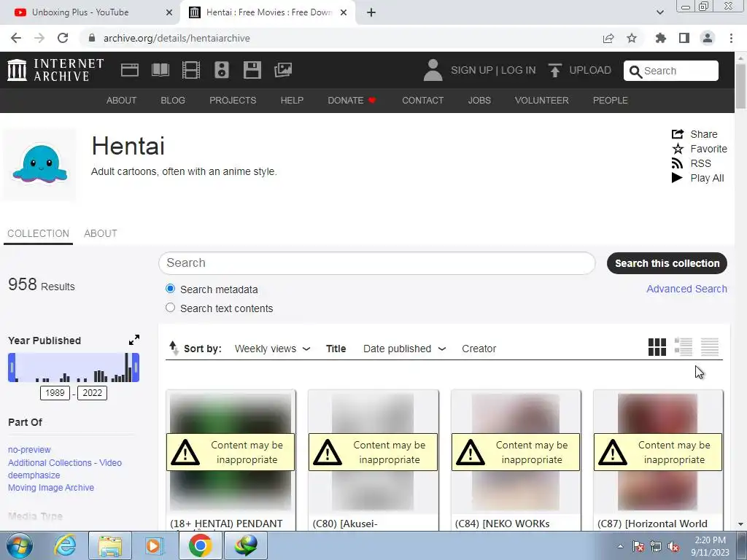Reload the page in Chrome
The width and height of the screenshot is (747, 560).
pyautogui.click(x=63, y=38)
